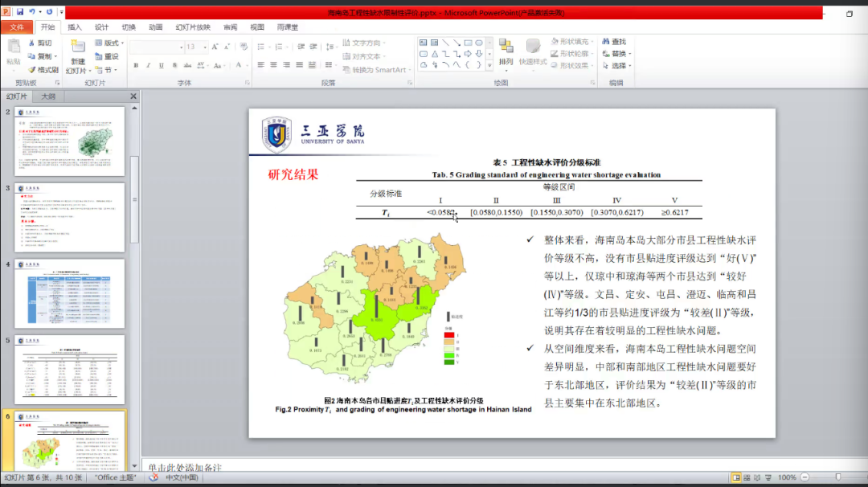868x487 pixels.
Task: Open the Insert (插入) ribbon tab
Action: 75,27
